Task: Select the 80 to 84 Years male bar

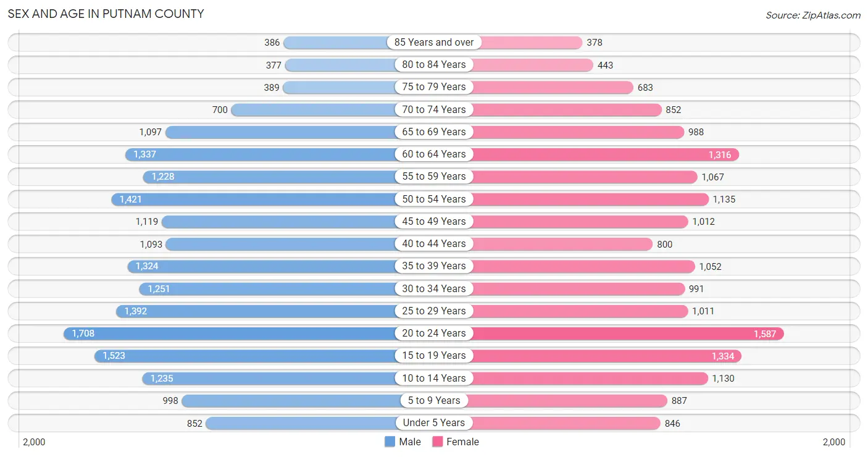Action: tap(340, 65)
